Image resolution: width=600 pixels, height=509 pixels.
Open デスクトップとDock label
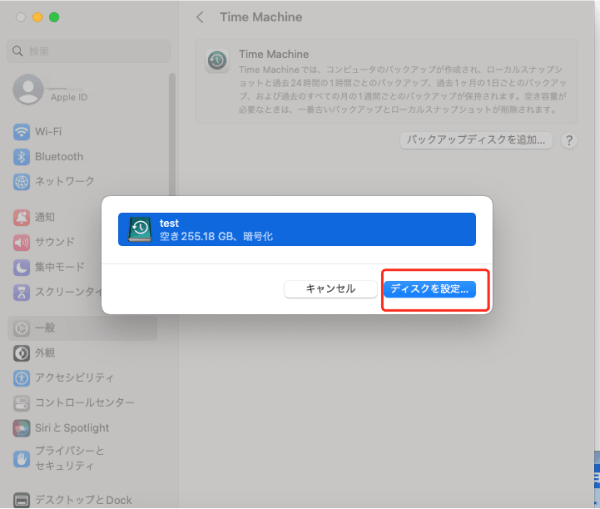tap(83, 500)
